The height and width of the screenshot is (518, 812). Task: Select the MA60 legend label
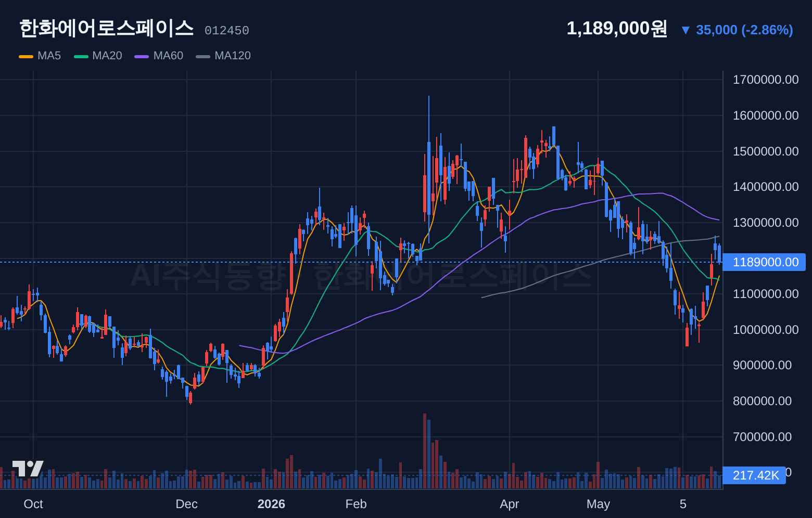coord(168,56)
